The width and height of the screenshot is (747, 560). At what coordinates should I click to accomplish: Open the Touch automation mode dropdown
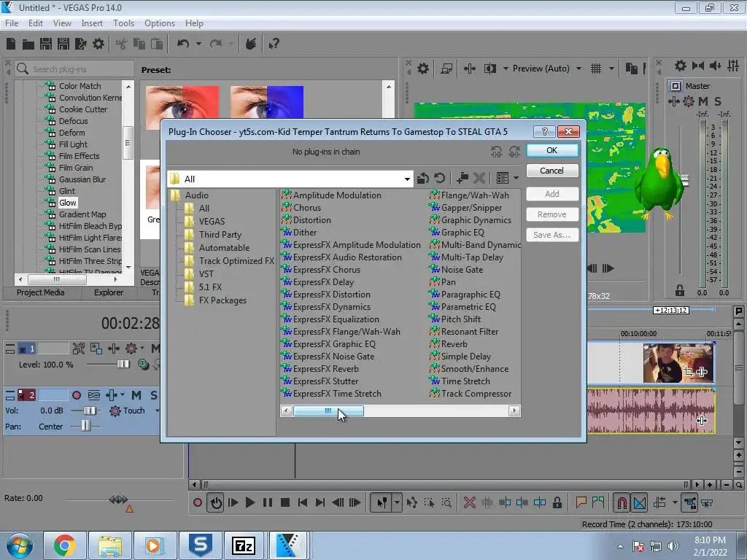tap(157, 411)
